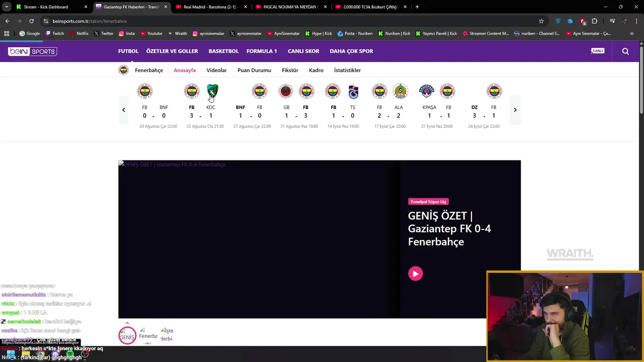
Task: Open the media controls music icon
Action: pos(612,21)
